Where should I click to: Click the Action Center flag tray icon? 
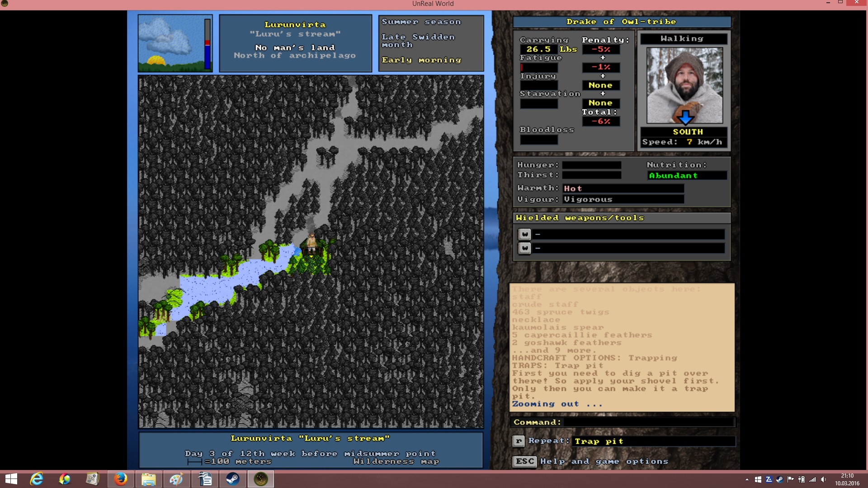[x=791, y=479]
